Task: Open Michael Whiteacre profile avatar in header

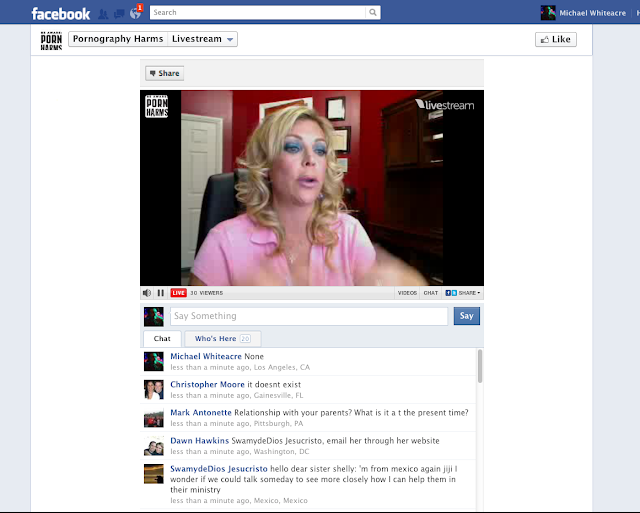Action: pos(548,13)
